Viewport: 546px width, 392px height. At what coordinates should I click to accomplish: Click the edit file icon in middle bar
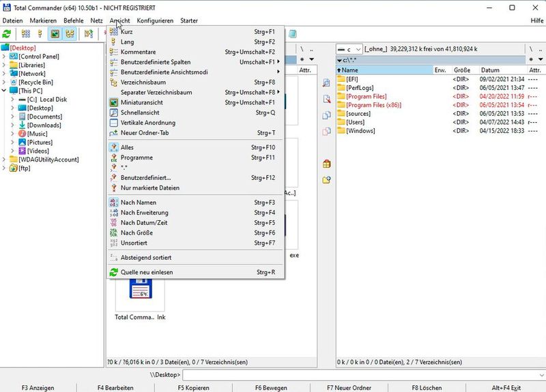pyautogui.click(x=326, y=99)
